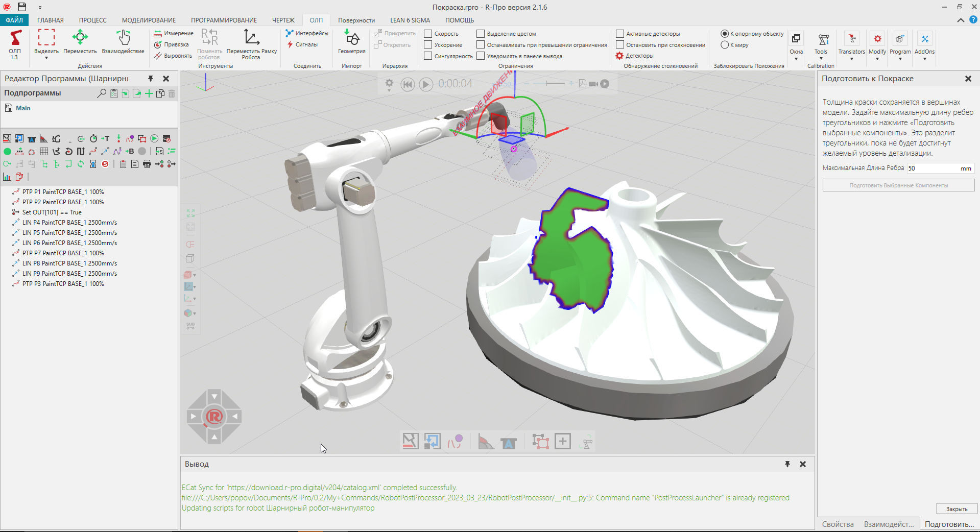This screenshot has height=532, width=980.
Task: Select the Привязка tool
Action: (x=172, y=44)
